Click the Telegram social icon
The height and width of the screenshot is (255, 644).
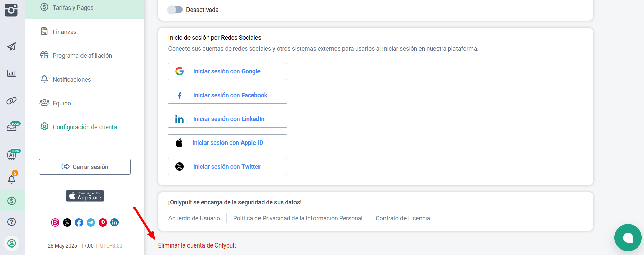[x=91, y=222]
